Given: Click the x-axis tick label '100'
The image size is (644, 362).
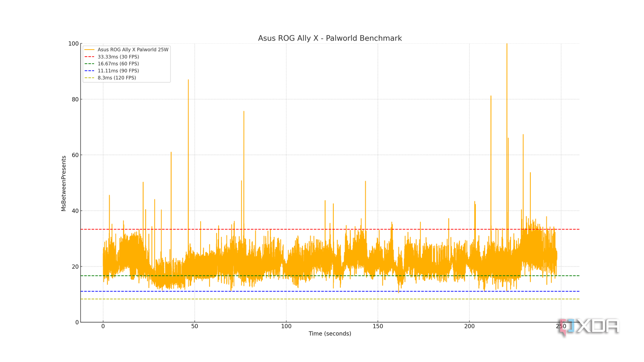Looking at the screenshot, I should pos(286,326).
